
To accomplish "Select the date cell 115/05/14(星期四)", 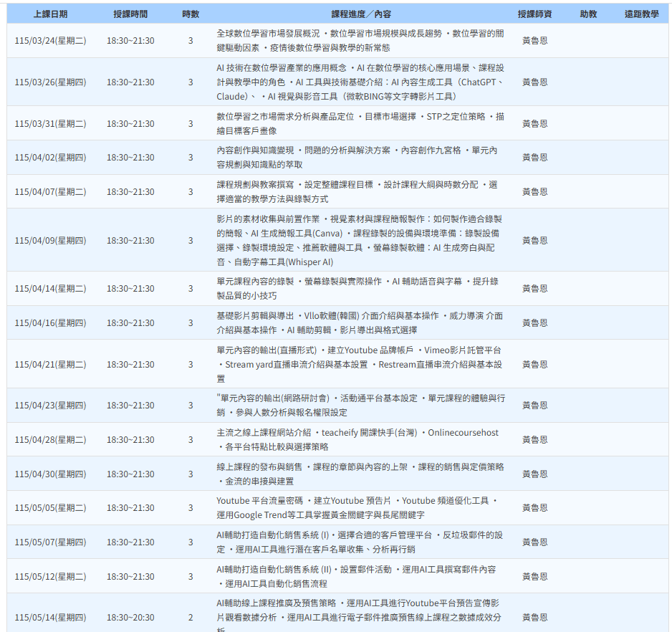I will [50, 618].
